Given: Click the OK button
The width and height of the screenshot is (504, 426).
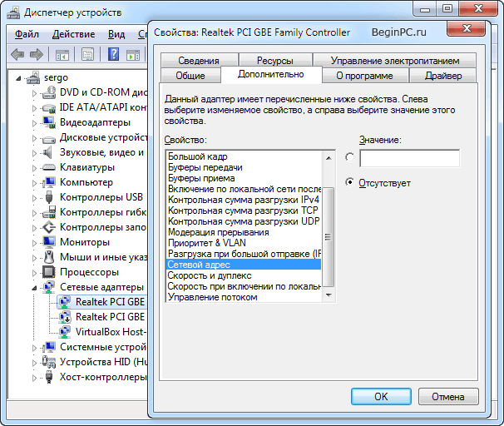Looking at the screenshot, I should coord(381,396).
